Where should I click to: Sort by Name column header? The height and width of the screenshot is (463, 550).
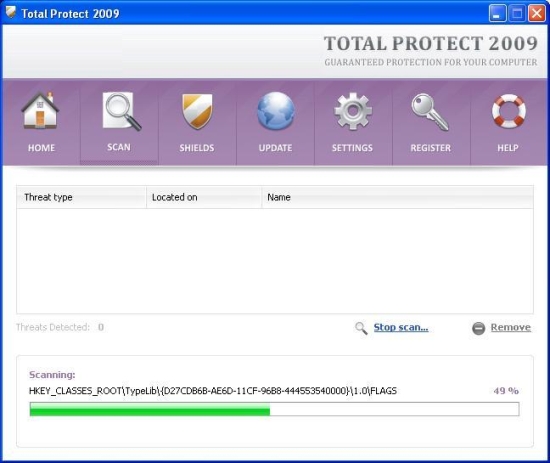[x=397, y=197]
